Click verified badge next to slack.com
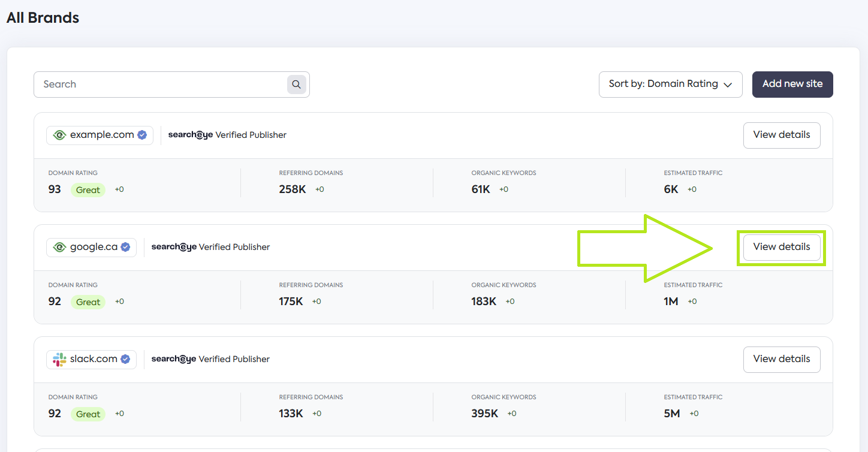Image resolution: width=868 pixels, height=452 pixels. [x=125, y=359]
